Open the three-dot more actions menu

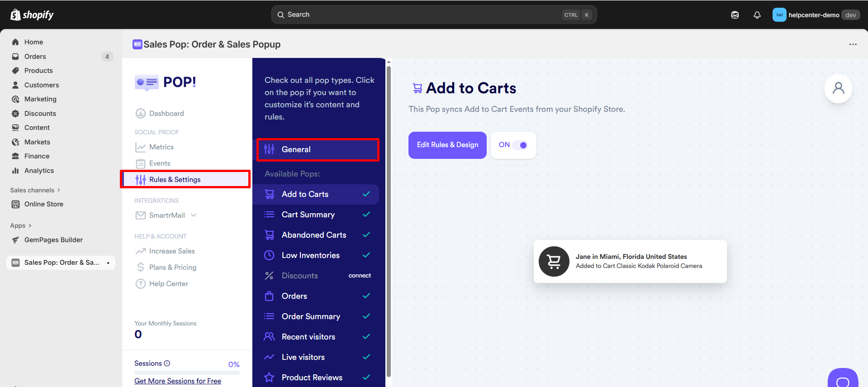(x=853, y=44)
